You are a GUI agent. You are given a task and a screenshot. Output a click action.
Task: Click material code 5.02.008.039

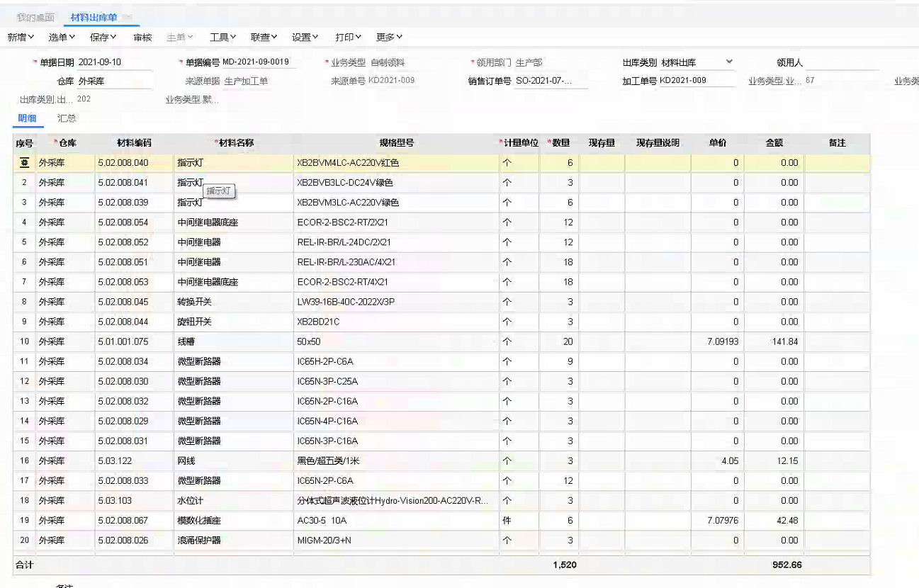pyautogui.click(x=135, y=203)
